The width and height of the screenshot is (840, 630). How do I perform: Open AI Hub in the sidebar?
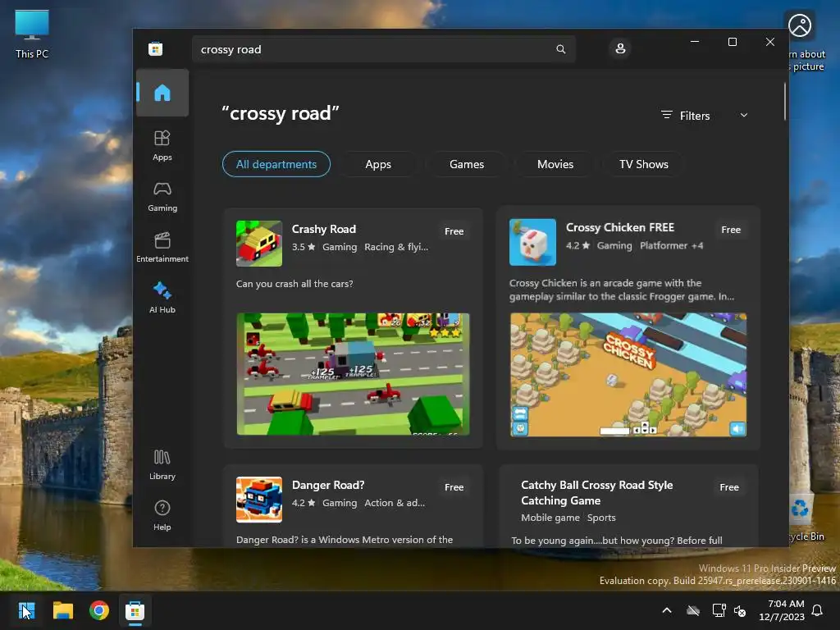[162, 297]
